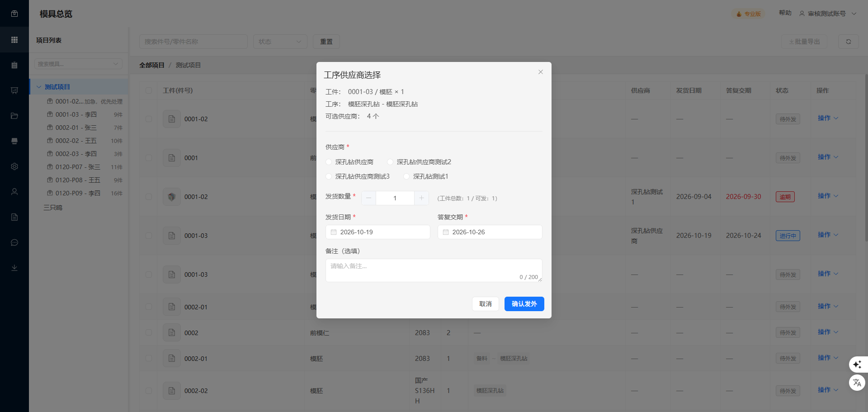Open the AI sparkle floating button

(x=857, y=365)
